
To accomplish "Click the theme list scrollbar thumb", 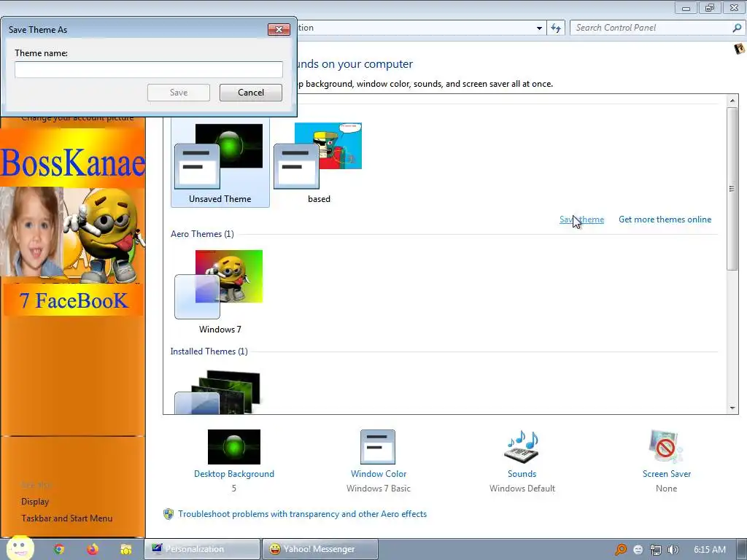I will click(732, 189).
